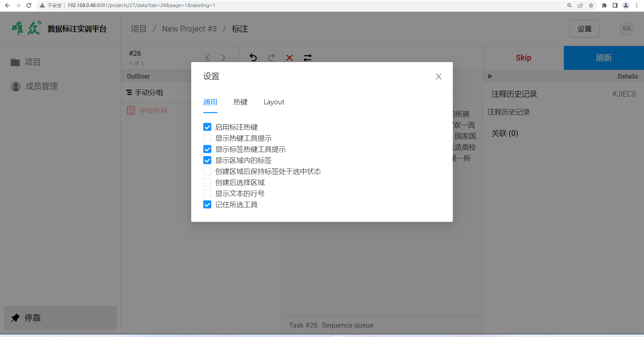Click the redo arrow icon in toolbar
The image size is (644, 337).
tap(271, 58)
